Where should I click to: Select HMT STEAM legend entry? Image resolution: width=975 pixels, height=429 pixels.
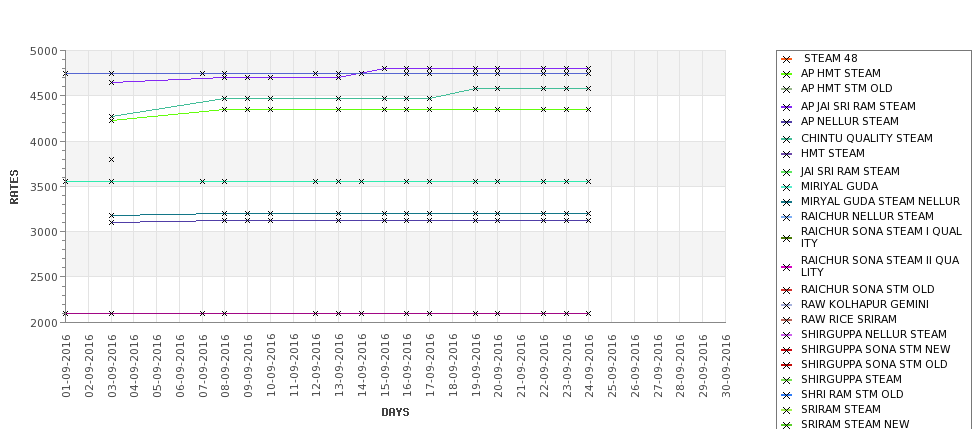point(833,153)
